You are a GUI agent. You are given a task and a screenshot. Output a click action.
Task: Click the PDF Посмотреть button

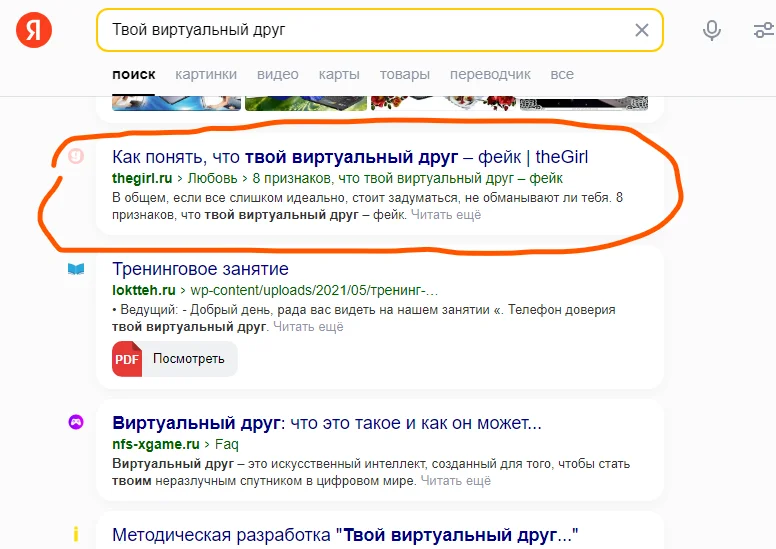175,359
